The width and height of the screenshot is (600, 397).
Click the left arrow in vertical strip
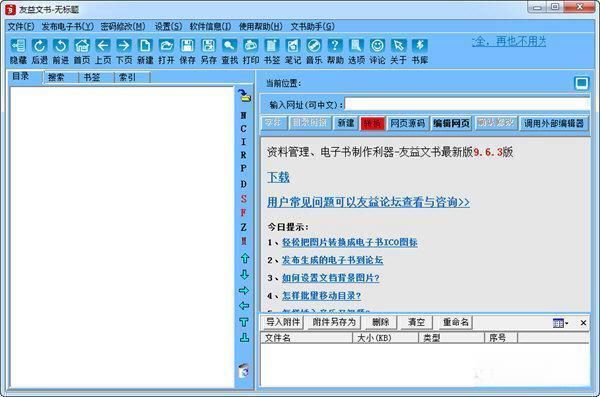coord(244,306)
